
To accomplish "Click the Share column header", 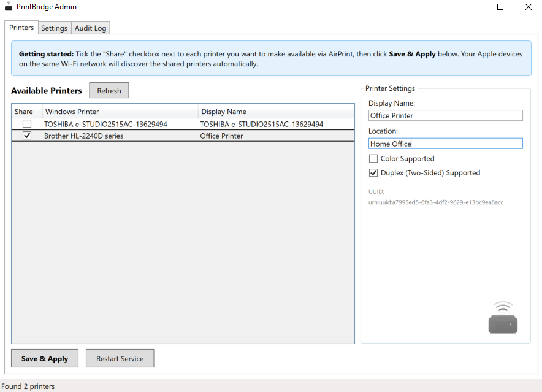I will 26,111.
